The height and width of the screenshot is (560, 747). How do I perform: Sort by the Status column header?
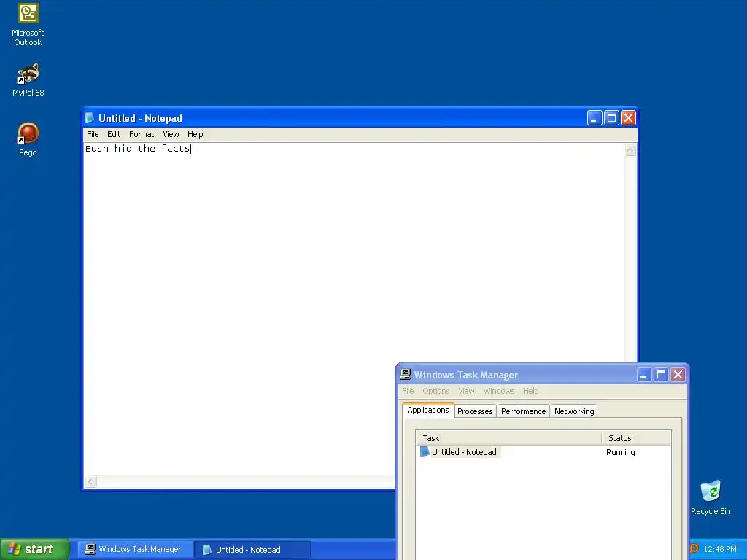point(636,438)
